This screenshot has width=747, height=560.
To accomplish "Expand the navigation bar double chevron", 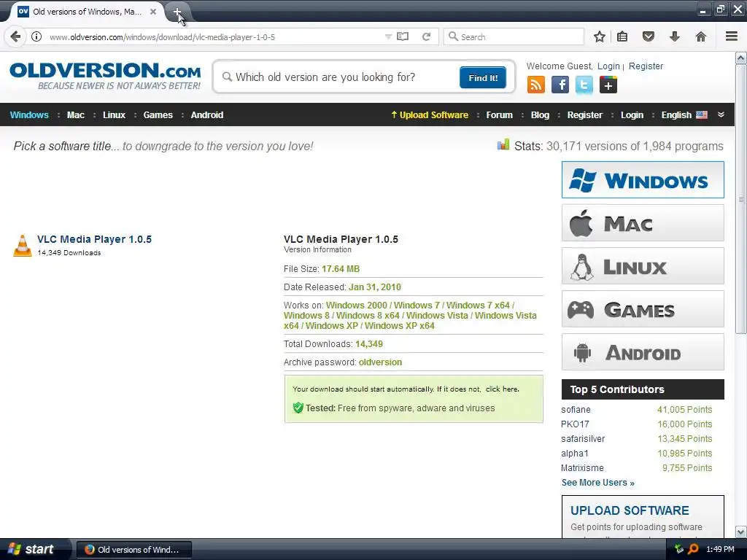I will [x=721, y=114].
